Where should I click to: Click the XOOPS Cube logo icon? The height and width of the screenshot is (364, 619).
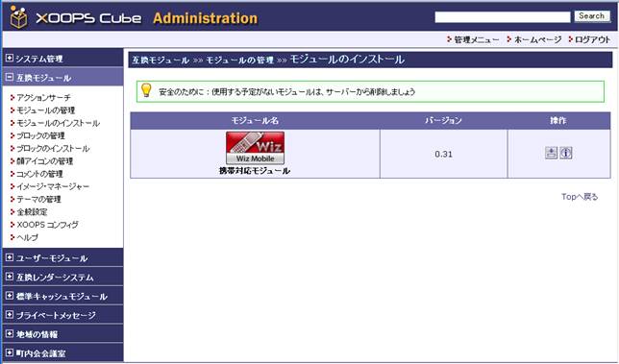pyautogui.click(x=18, y=17)
